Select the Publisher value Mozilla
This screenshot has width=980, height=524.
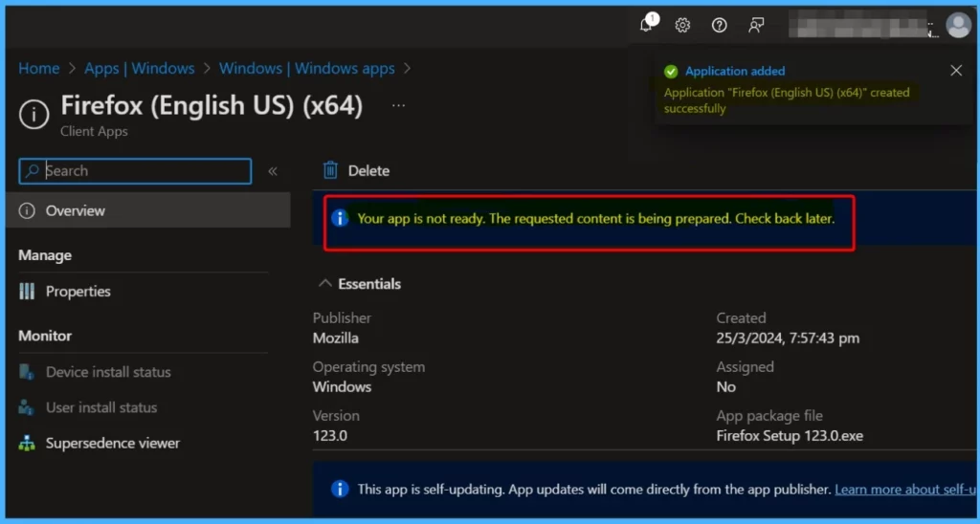pyautogui.click(x=336, y=338)
